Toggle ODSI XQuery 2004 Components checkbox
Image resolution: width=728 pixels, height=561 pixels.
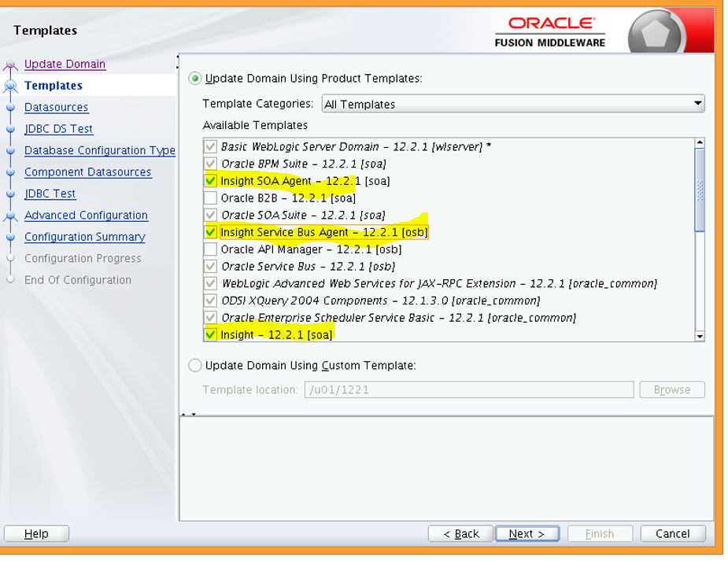point(210,301)
